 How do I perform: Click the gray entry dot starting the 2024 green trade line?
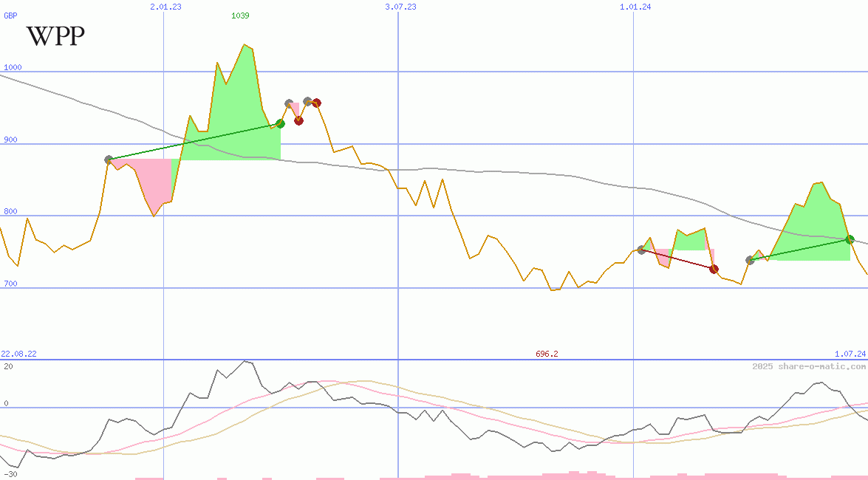coord(750,260)
